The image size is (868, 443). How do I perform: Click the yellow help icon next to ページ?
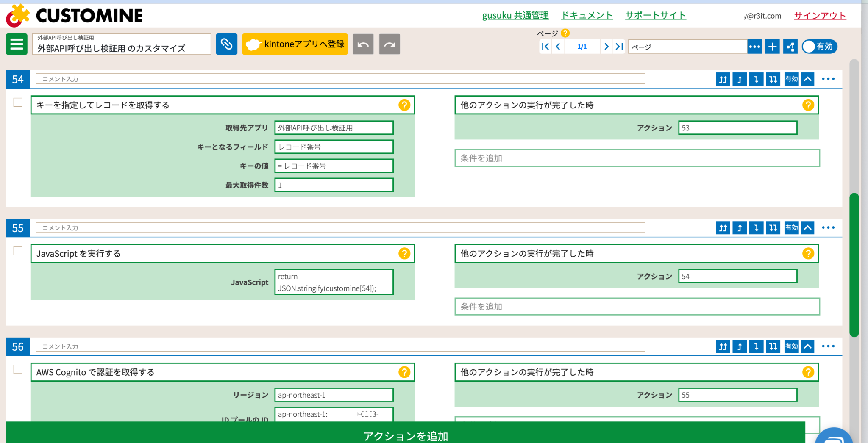565,33
